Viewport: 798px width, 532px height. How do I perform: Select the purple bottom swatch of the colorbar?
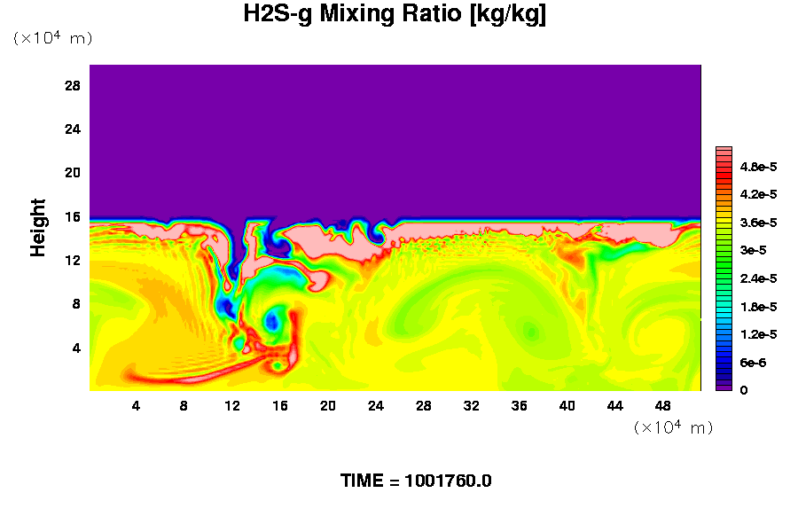coord(724,387)
